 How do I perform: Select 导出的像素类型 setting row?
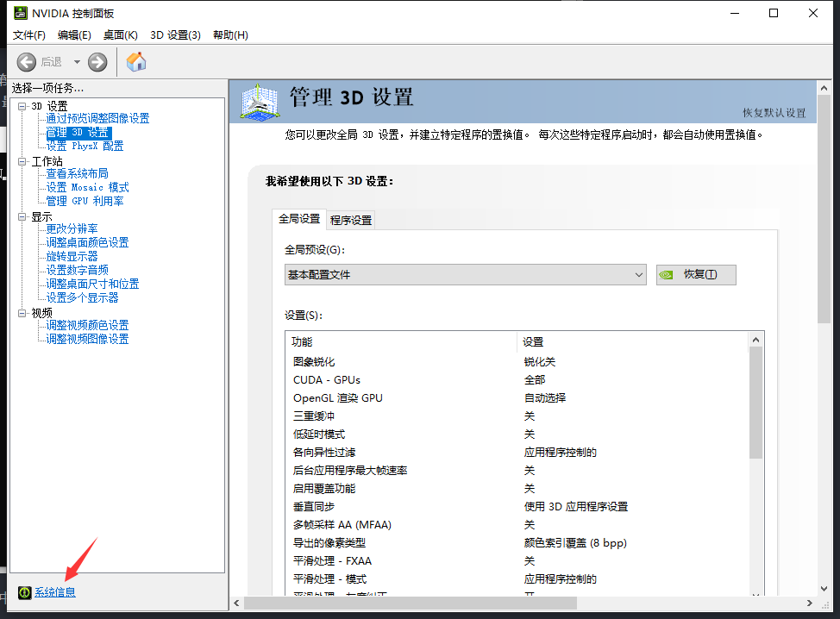[517, 543]
